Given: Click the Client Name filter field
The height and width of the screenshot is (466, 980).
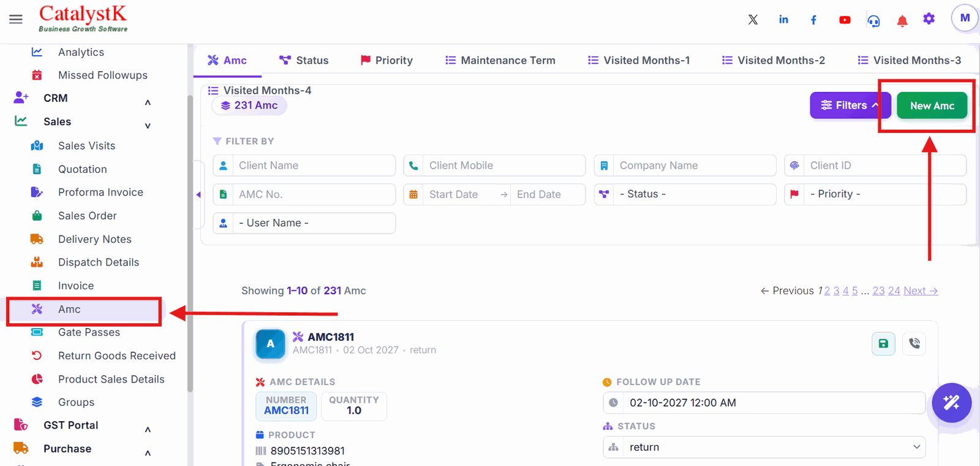Looking at the screenshot, I should tap(304, 166).
